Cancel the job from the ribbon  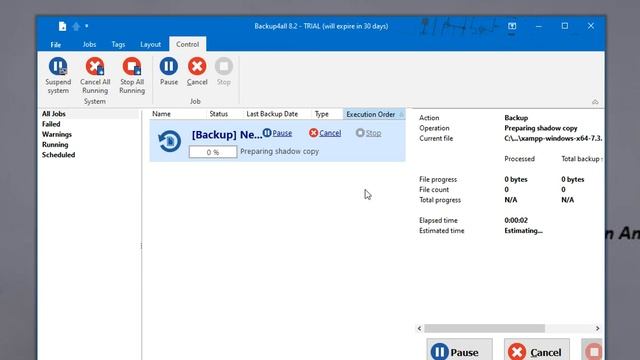pos(197,72)
